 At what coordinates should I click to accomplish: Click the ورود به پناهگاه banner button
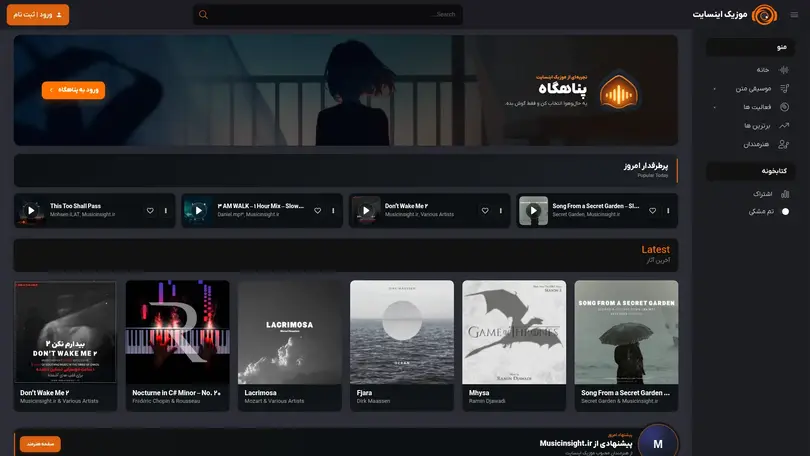73,90
